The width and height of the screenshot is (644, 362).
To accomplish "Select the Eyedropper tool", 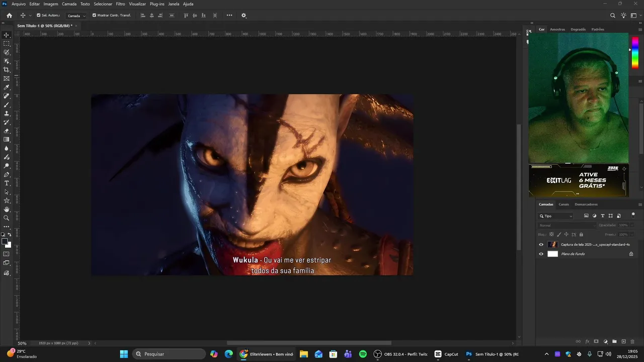I will [x=7, y=87].
